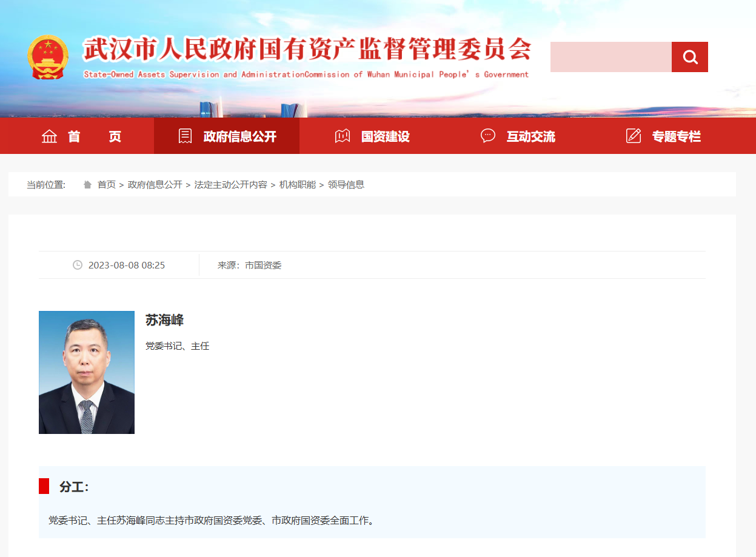756x557 pixels.
Task: Click the 政府信息公开 breadcrumb link
Action: tap(155, 184)
